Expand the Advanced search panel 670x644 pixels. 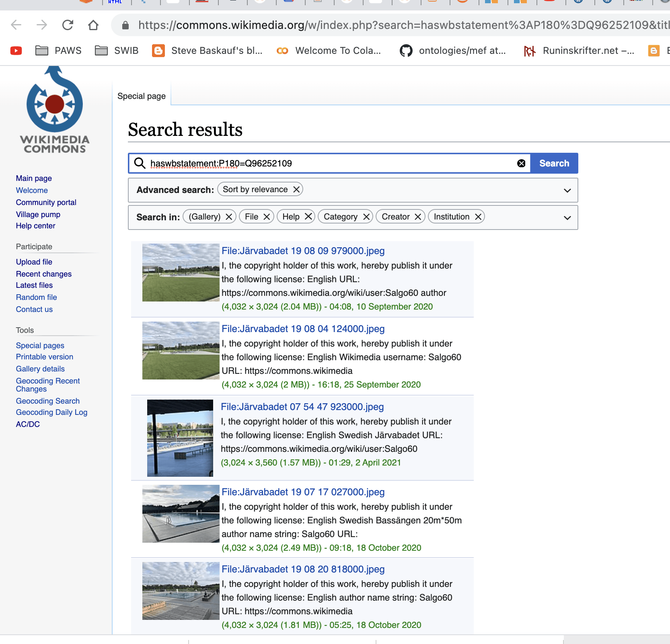point(567,190)
